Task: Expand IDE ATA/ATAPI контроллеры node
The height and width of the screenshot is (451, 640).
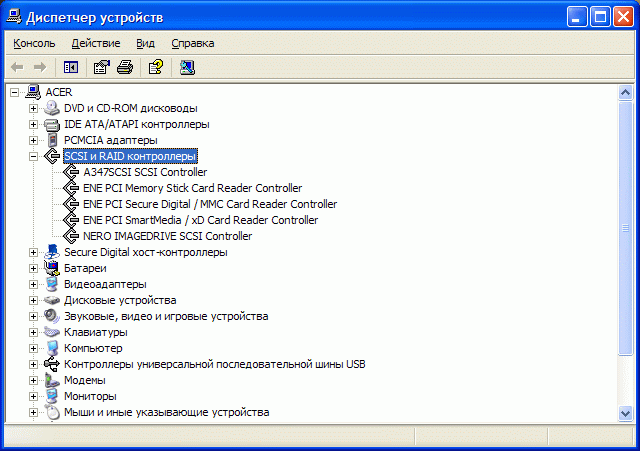Action: point(33,124)
